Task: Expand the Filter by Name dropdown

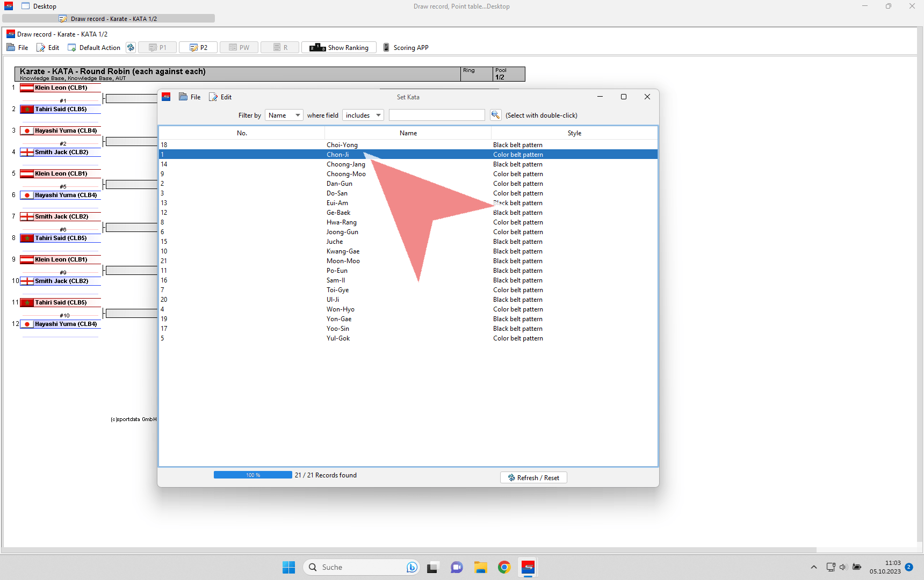Action: point(284,115)
